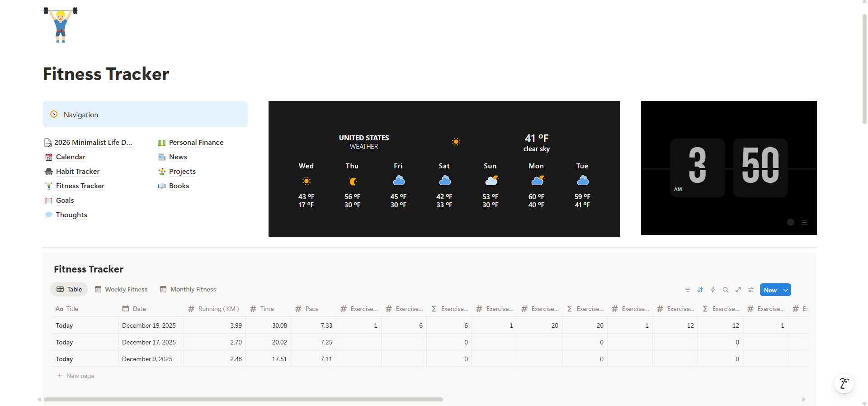Viewport: 868px width, 406px height.
Task: Open database in full page icon
Action: tap(738, 290)
